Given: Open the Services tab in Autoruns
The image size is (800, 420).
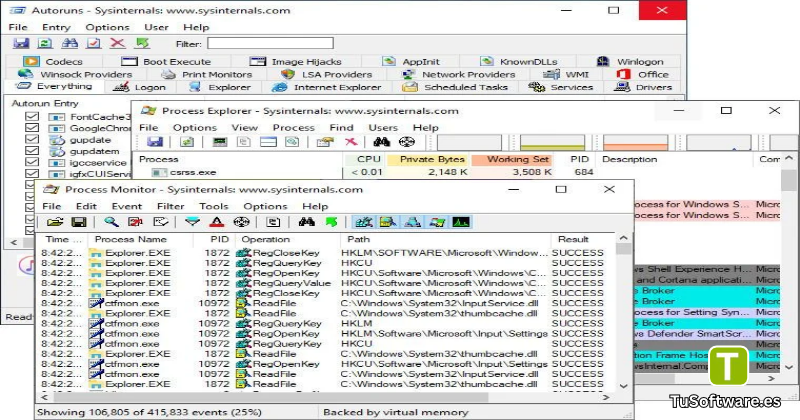Looking at the screenshot, I should [x=561, y=87].
